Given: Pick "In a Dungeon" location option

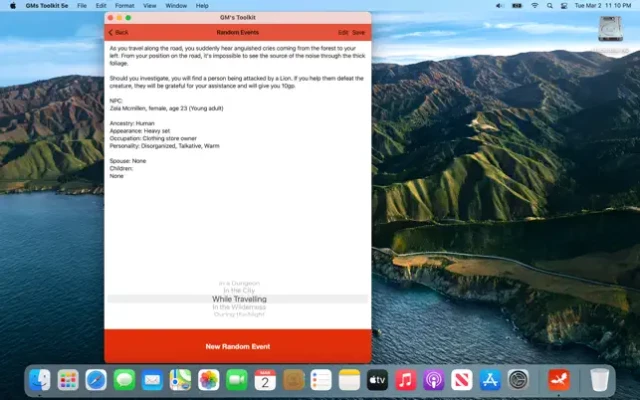Looking at the screenshot, I should (x=238, y=283).
